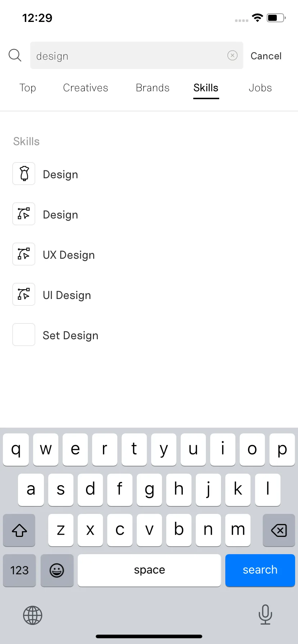The image size is (298, 644).
Task: Tap the globe language switch icon
Action: tap(33, 615)
